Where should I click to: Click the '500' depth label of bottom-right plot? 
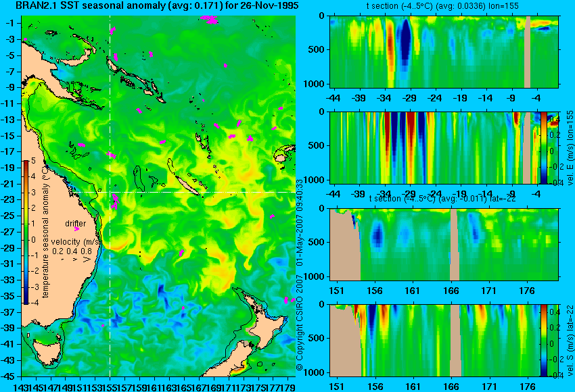[x=317, y=338]
